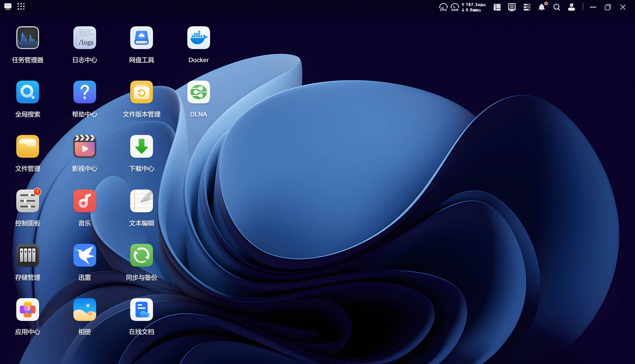Open 控制面板 control panel with badge
This screenshot has height=364, width=635.
[28, 201]
